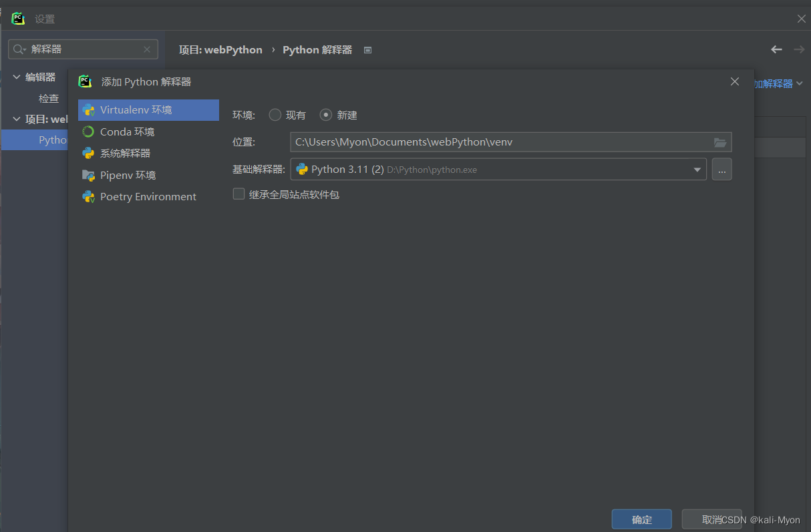The image size is (811, 532).
Task: Click the small icon next to Python 解释器 breadcrumb
Action: tap(367, 50)
